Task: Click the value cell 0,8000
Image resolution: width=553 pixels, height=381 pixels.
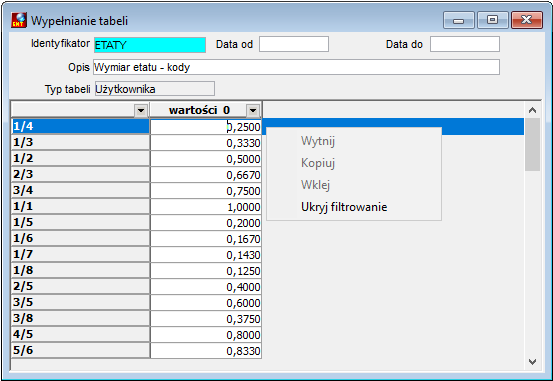Action: pyautogui.click(x=206, y=334)
